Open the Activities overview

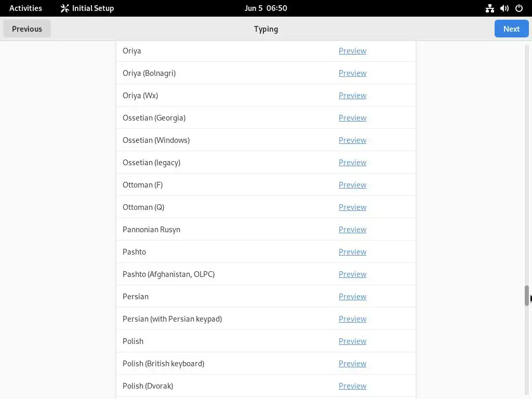(25, 8)
